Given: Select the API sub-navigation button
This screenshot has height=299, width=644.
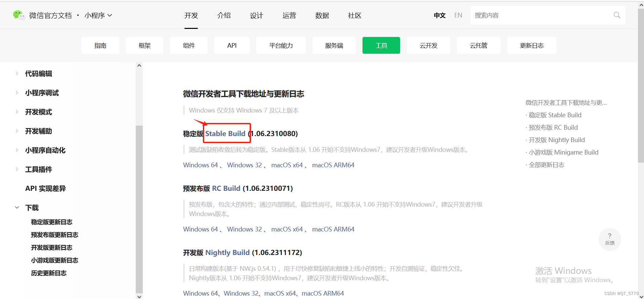Looking at the screenshot, I should [x=232, y=45].
